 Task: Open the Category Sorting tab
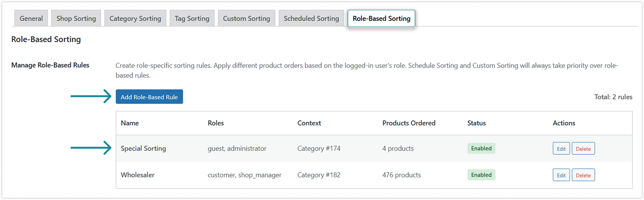tap(135, 18)
